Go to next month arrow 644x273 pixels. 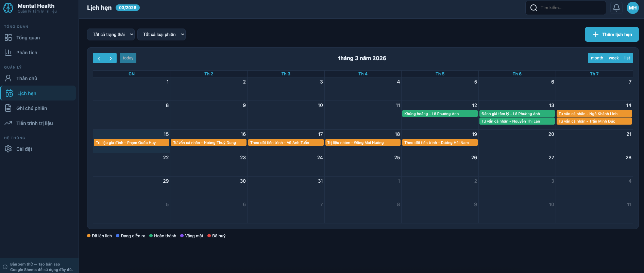pos(111,58)
